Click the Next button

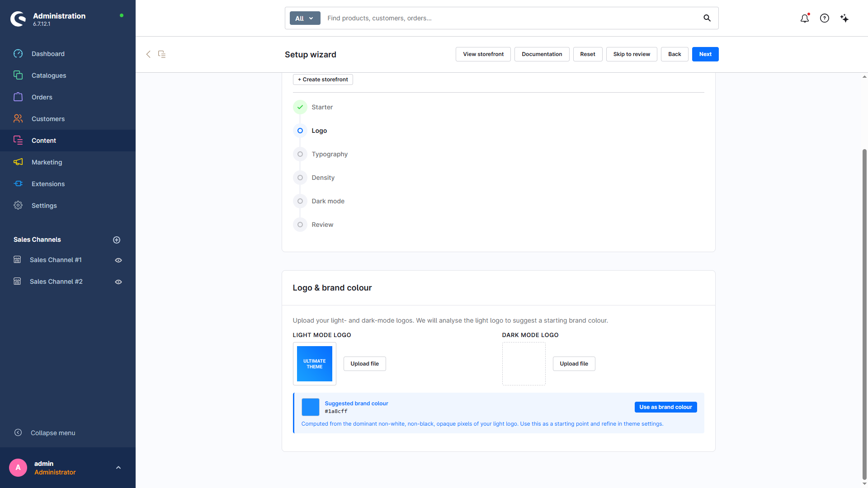coord(705,54)
